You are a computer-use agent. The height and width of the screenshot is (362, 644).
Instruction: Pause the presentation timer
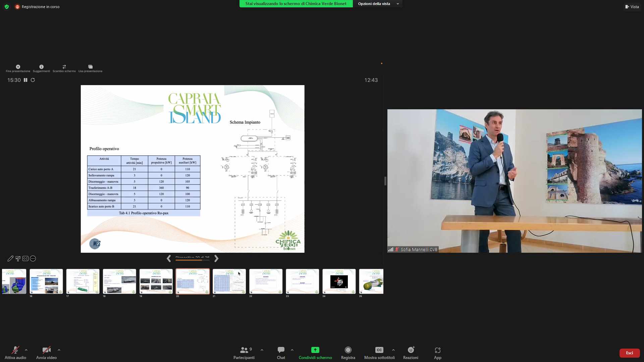pyautogui.click(x=25, y=80)
